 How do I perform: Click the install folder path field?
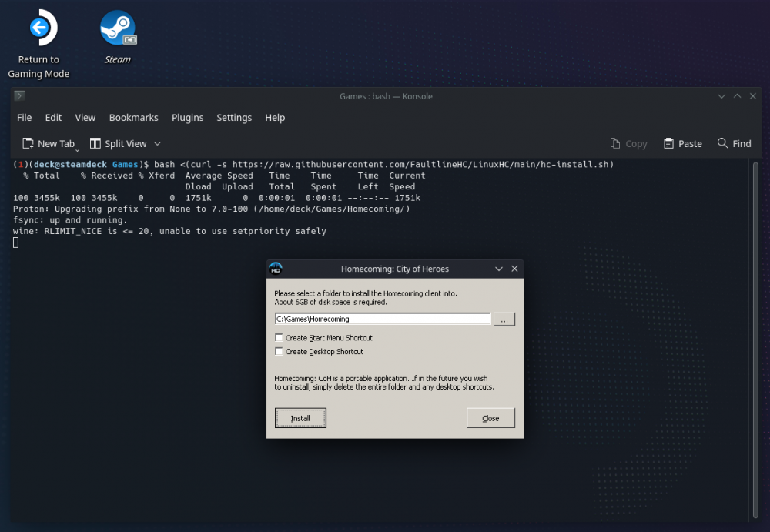coord(382,319)
